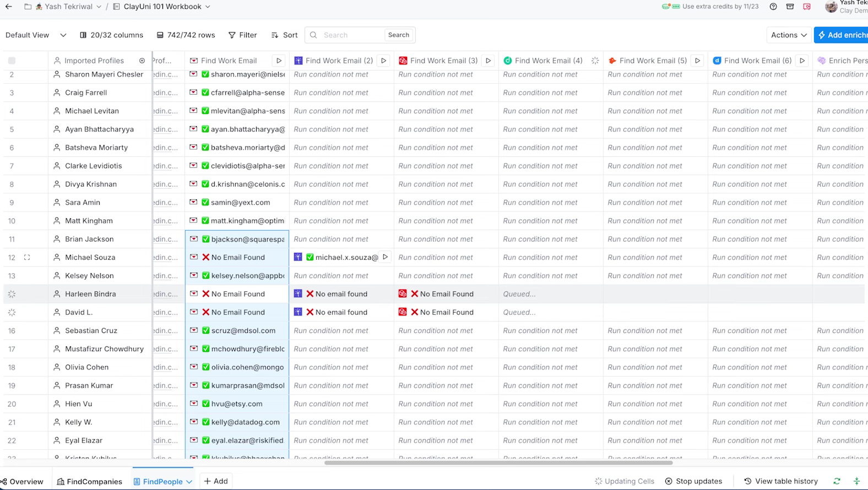Image resolution: width=868 pixels, height=490 pixels.
Task: Click the green collapse icon at bottom right
Action: pos(856,481)
